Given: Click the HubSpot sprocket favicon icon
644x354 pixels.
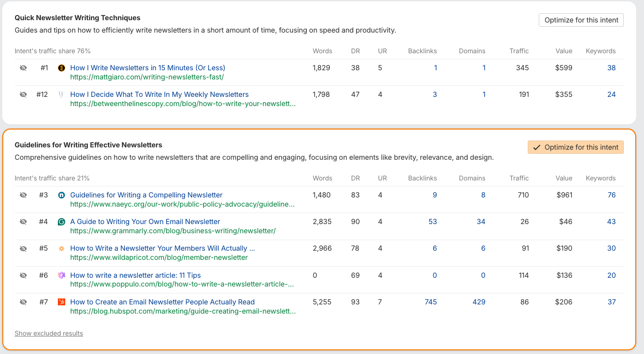Looking at the screenshot, I should (x=62, y=302).
